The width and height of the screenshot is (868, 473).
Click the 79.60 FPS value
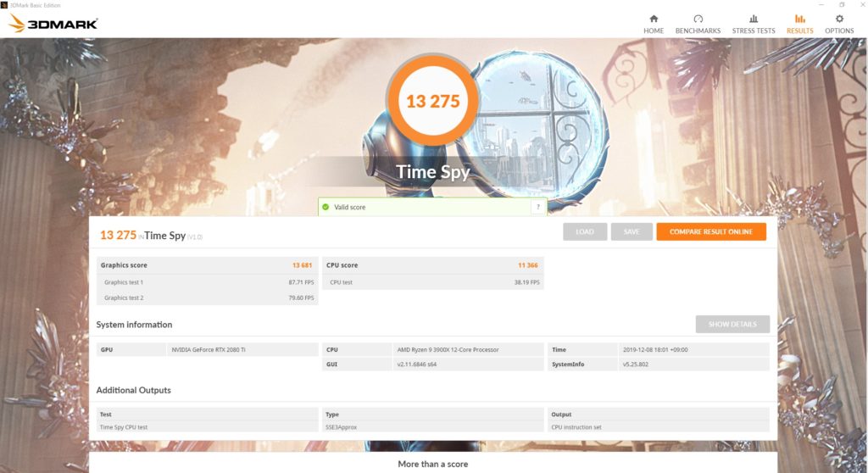(301, 298)
